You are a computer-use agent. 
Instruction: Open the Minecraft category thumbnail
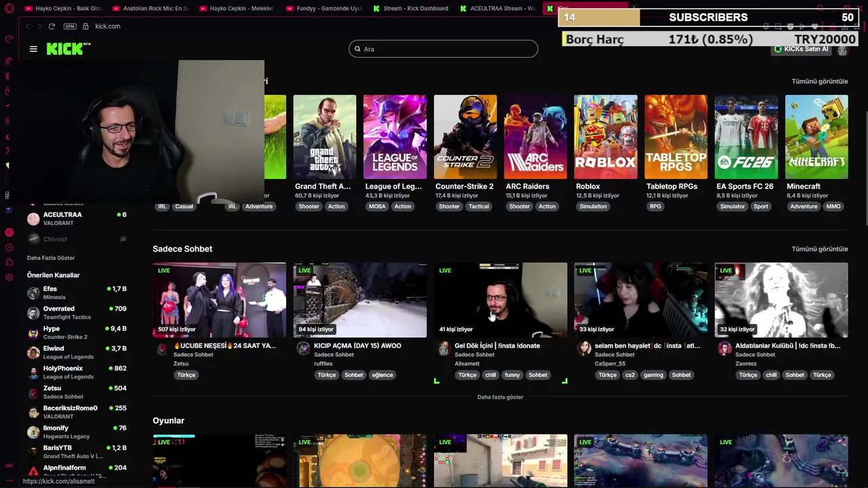[816, 137]
